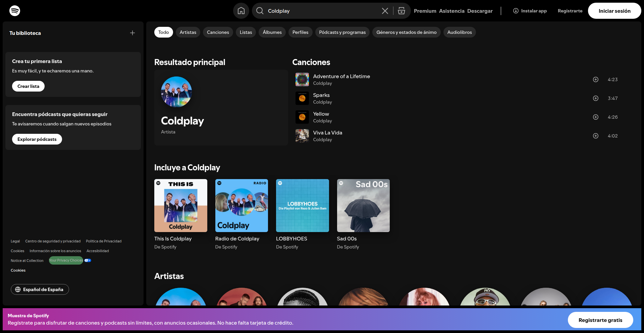The image size is (644, 333).
Task: Open the Sad 00s playlist thumbnail
Action: coord(363,206)
